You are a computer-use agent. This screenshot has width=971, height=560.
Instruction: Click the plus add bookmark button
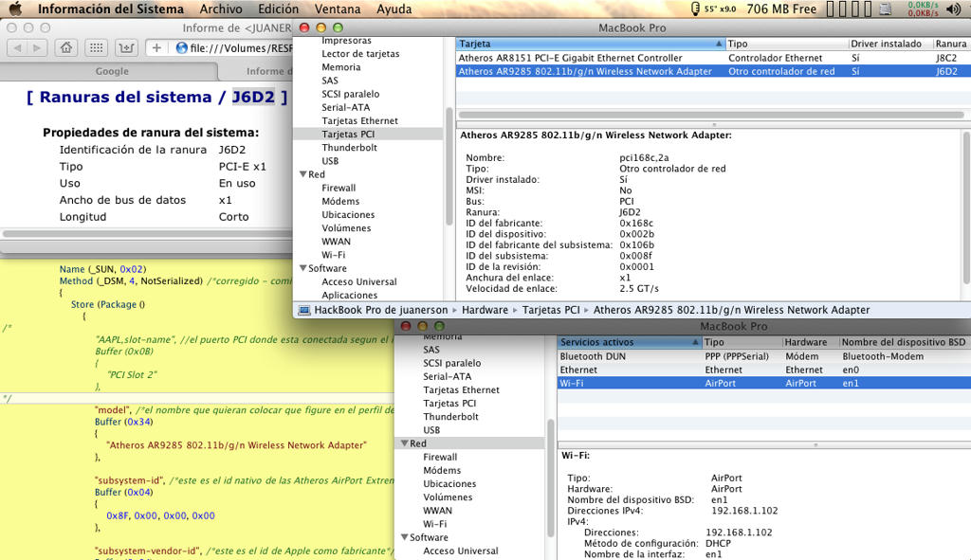157,47
